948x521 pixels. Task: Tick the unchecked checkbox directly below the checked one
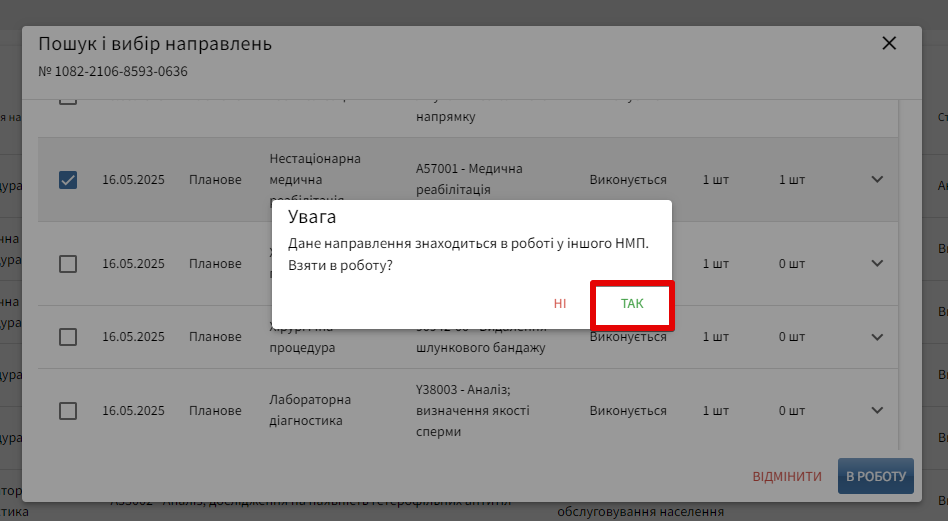68,264
